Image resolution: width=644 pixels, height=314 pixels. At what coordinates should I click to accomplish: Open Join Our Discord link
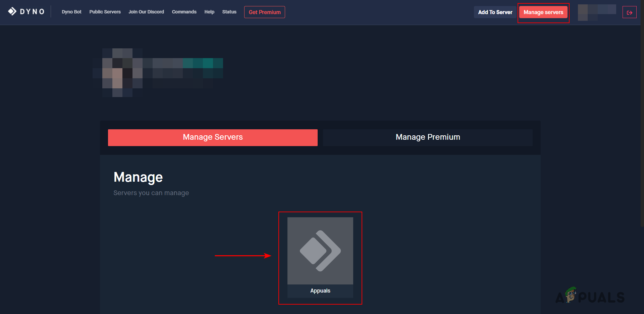(x=146, y=12)
